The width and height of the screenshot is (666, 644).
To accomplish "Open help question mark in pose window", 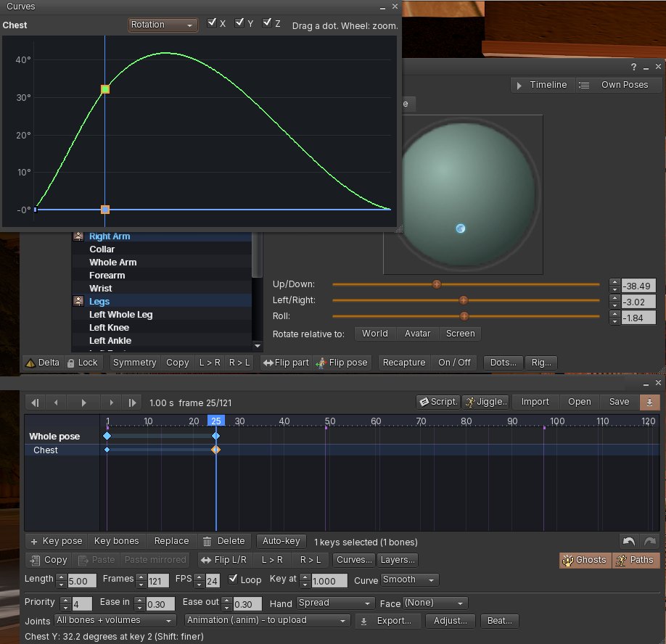I will click(634, 67).
